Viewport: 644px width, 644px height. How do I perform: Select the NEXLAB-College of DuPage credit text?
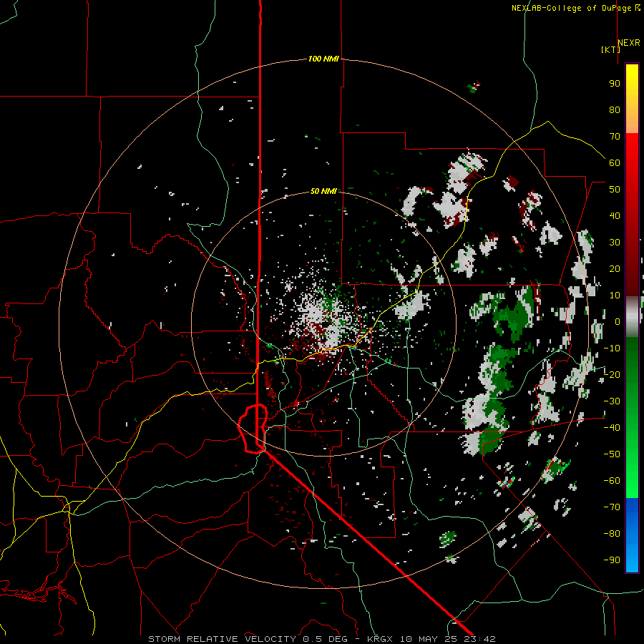coord(575,8)
